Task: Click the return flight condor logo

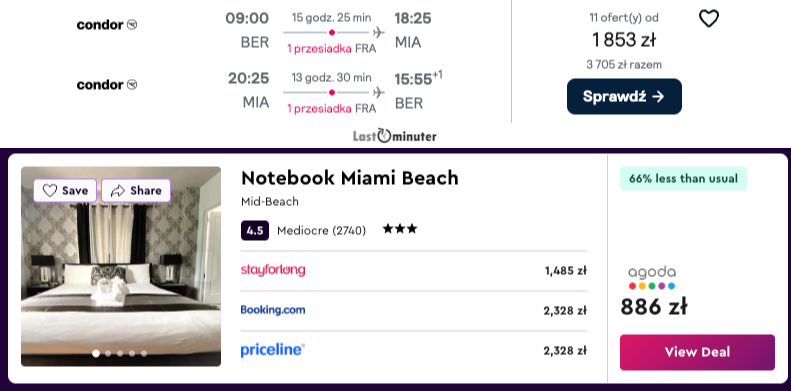Action: [106, 84]
